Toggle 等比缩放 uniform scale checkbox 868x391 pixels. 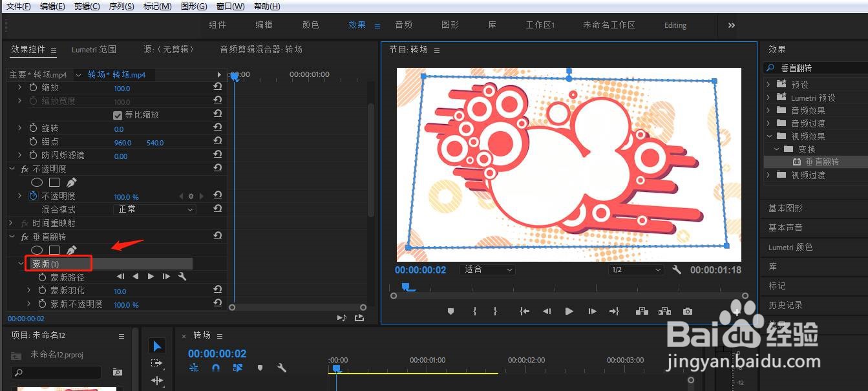[118, 115]
